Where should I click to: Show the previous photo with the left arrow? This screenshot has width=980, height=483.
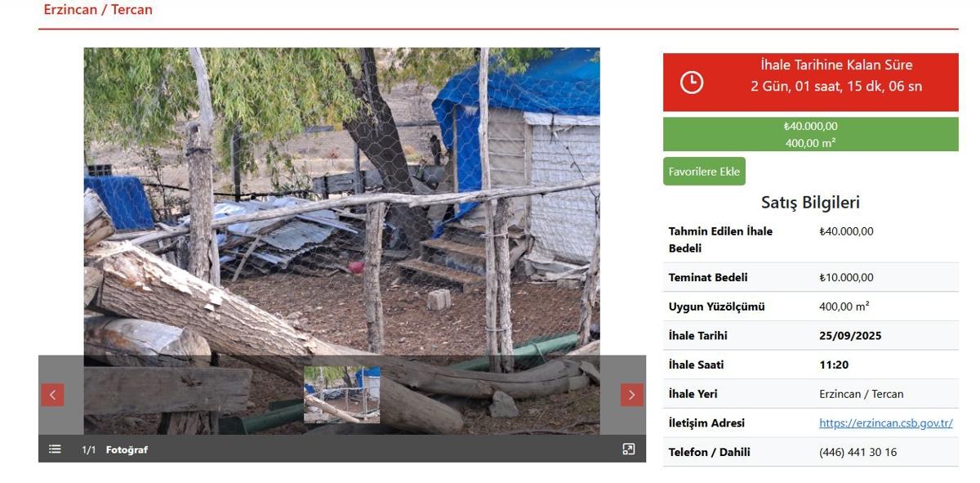click(x=52, y=395)
